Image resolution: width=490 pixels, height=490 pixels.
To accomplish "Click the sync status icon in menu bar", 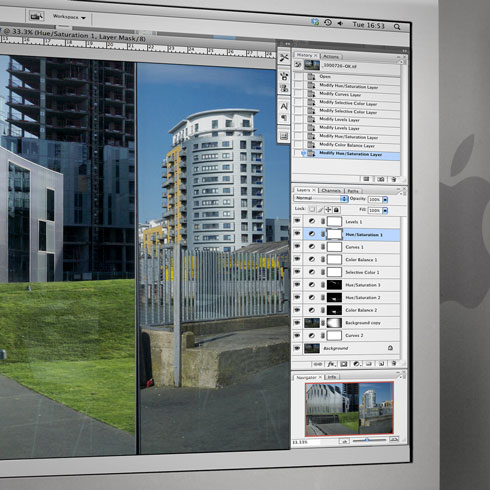I will (x=315, y=22).
